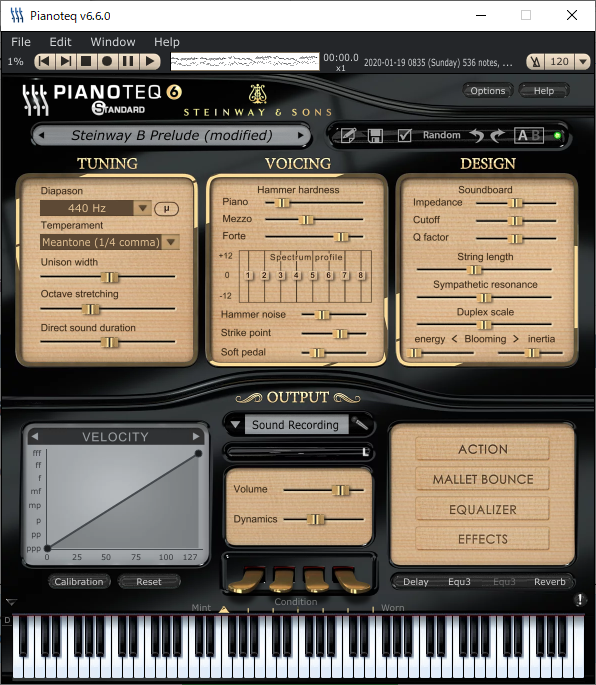This screenshot has height=685, width=596.
Task: Click the next velocity curve right arrow
Action: click(x=196, y=436)
